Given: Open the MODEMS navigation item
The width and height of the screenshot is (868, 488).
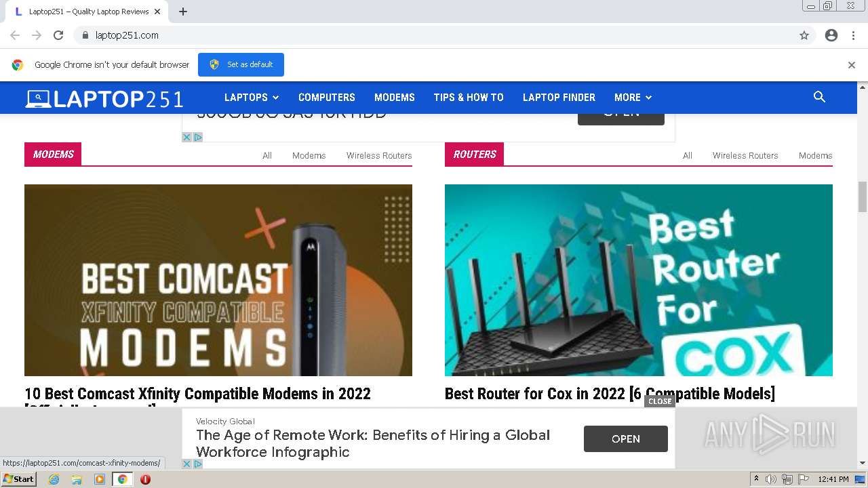Looking at the screenshot, I should pos(395,98).
